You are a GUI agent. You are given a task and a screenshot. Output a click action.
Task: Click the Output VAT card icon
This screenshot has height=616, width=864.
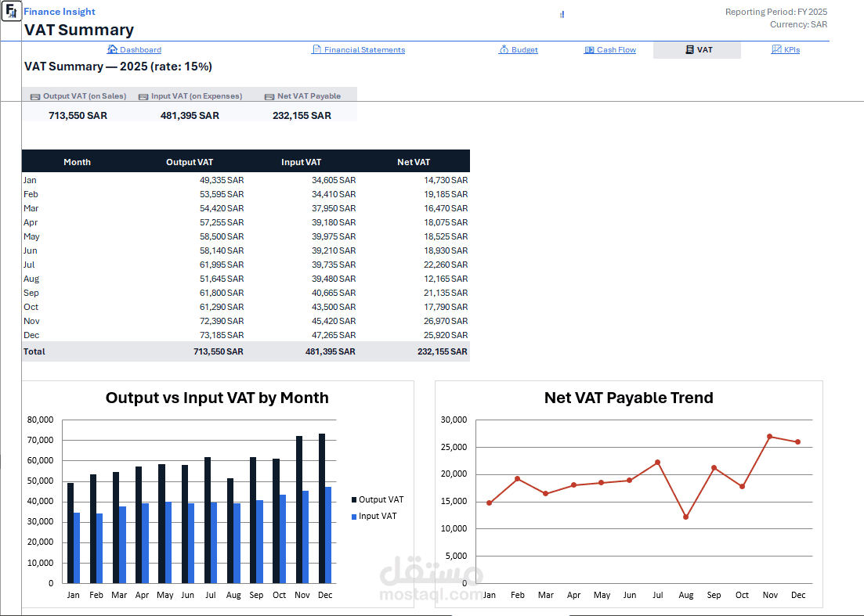click(x=35, y=96)
